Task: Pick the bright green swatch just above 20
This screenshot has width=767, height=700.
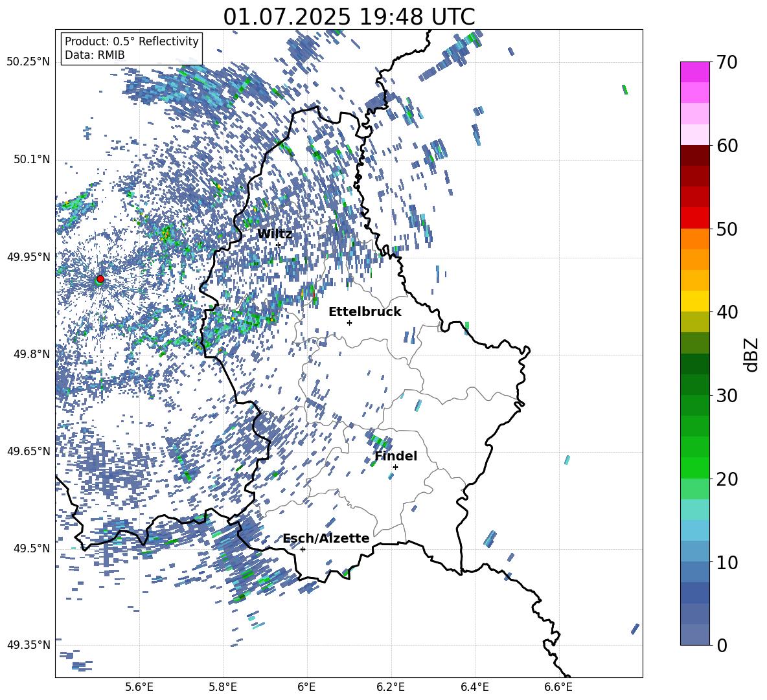Action: pyautogui.click(x=694, y=468)
